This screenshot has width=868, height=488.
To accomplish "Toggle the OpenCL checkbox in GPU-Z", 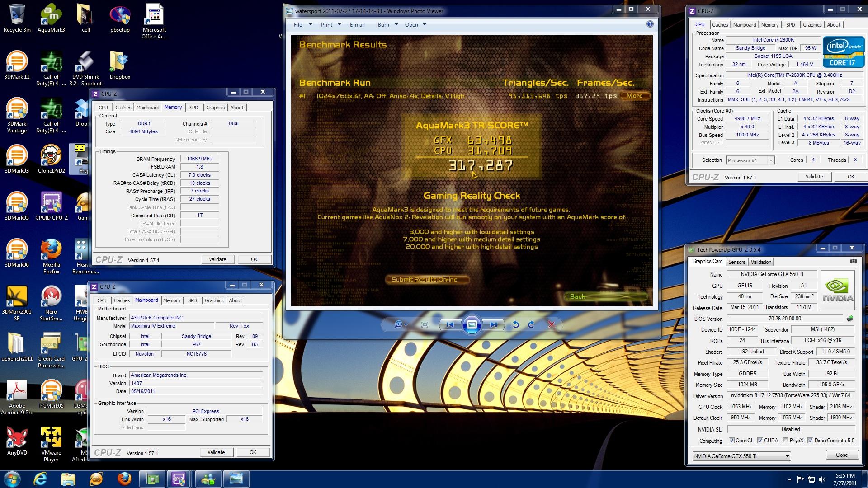I will coord(731,441).
